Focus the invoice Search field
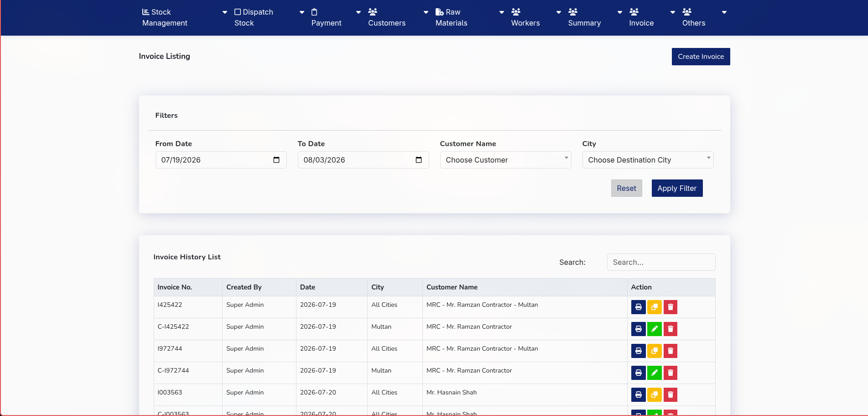Viewport: 868px width, 416px height. pyautogui.click(x=661, y=262)
